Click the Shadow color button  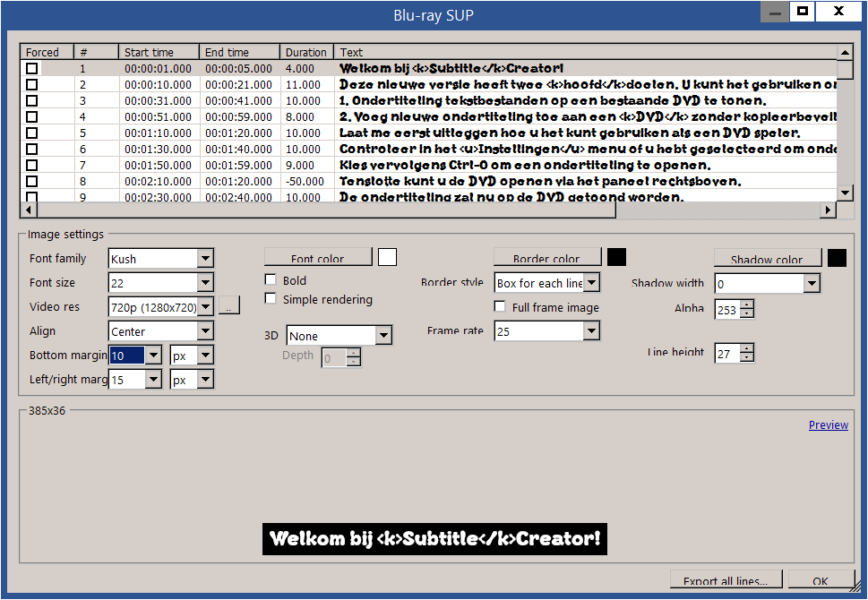click(x=767, y=259)
